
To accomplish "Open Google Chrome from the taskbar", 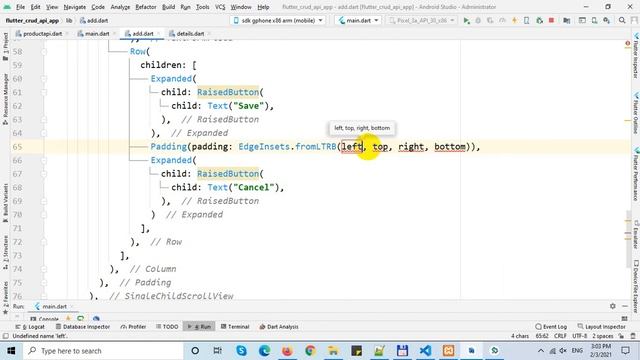I will pos(310,351).
